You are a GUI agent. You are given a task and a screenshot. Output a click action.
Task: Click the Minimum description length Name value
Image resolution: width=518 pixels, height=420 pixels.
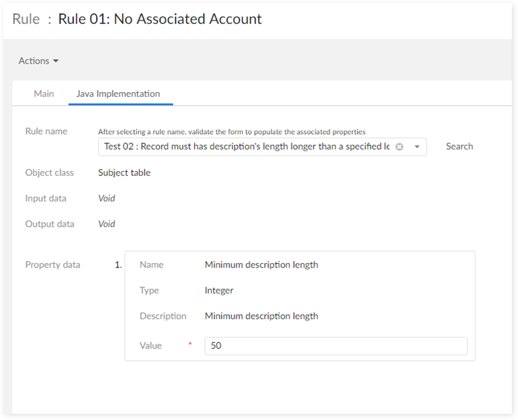(x=261, y=265)
